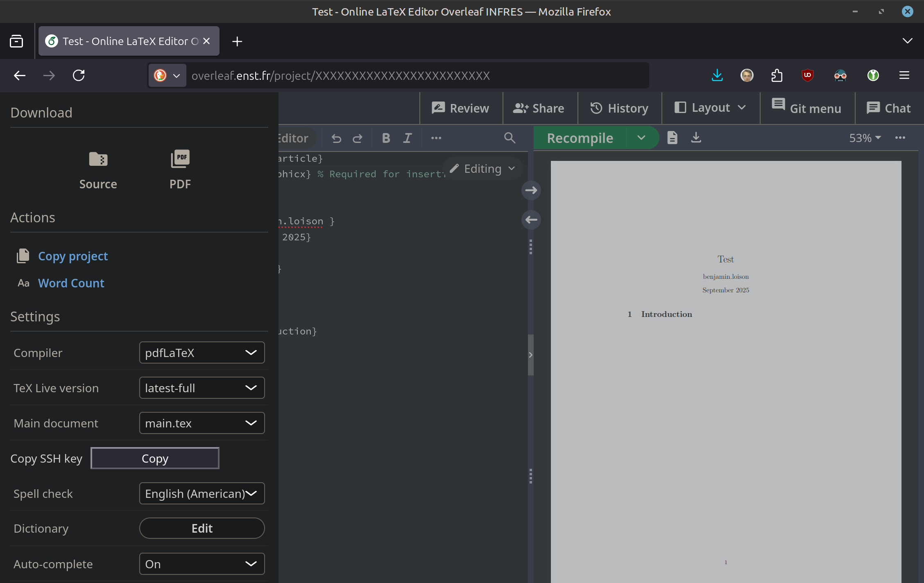Download PDF using the preview toolbar icon

pos(696,138)
